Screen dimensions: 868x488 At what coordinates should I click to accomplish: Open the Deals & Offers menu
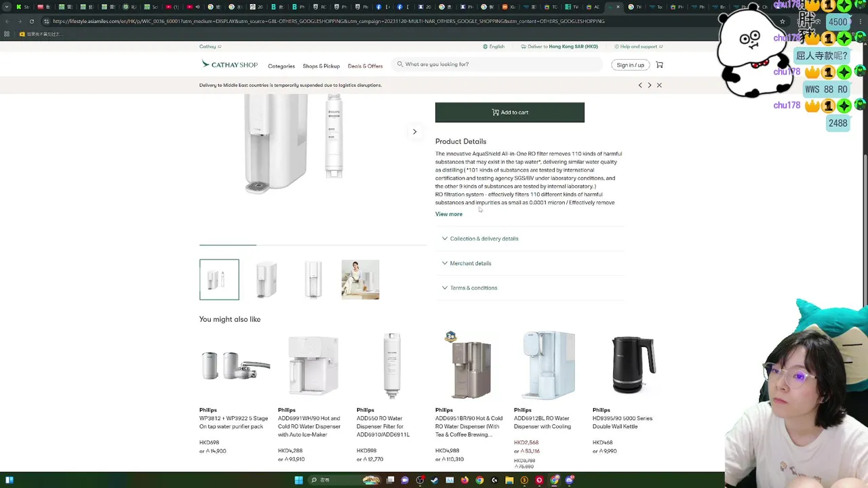coord(366,66)
